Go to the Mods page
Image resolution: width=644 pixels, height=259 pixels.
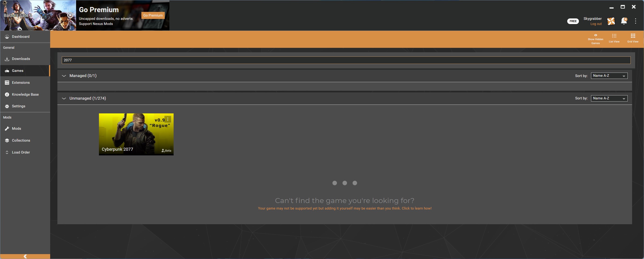pyautogui.click(x=25, y=129)
